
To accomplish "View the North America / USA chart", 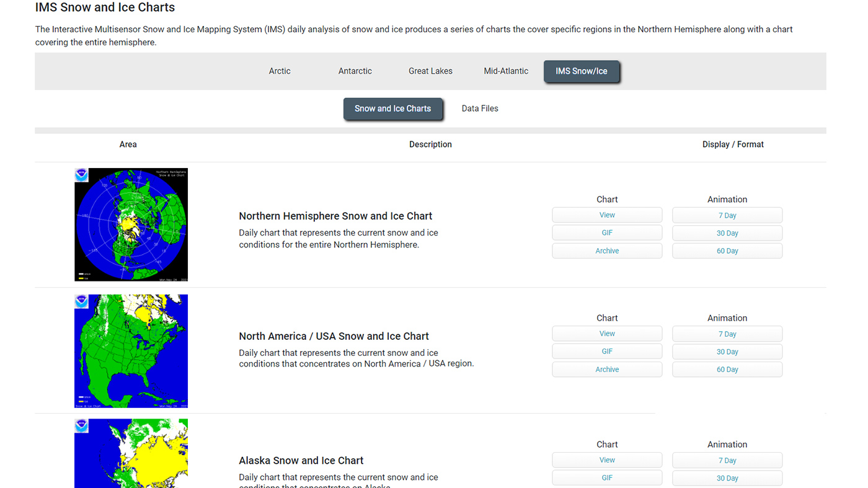I will 607,334.
